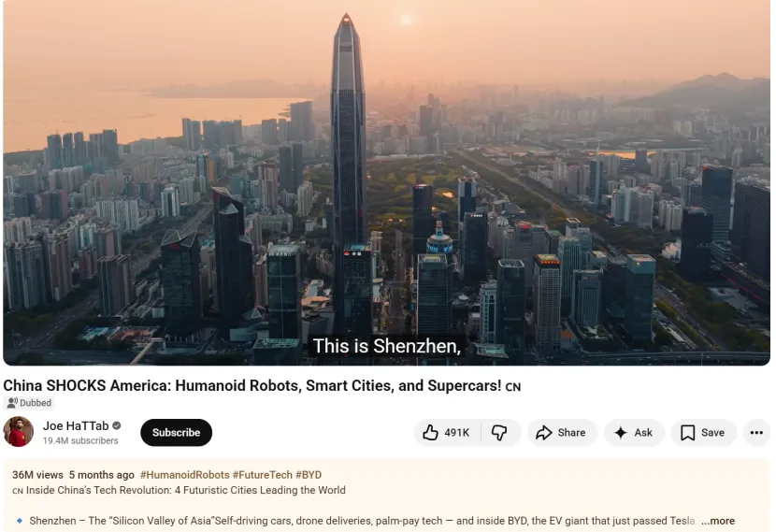Save video using bookmark icon

pos(687,433)
